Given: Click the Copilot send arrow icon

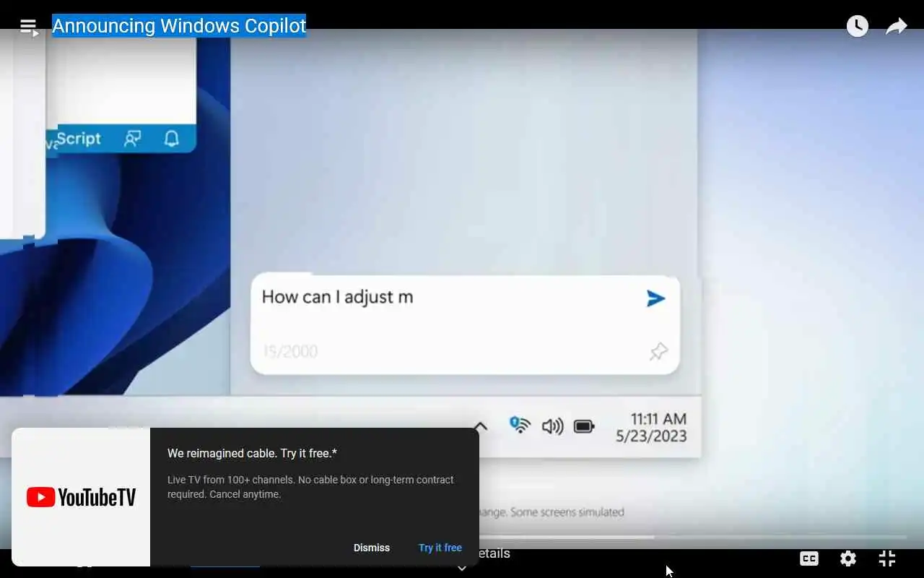Looking at the screenshot, I should (655, 298).
